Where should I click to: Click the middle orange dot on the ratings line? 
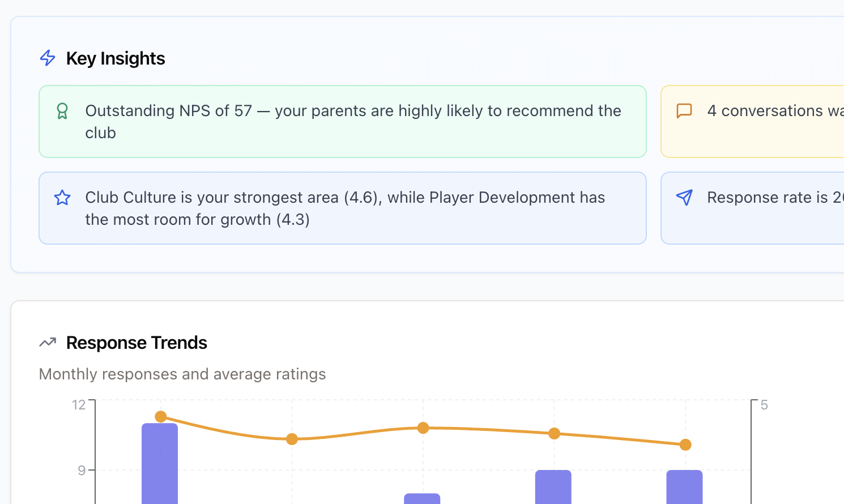(423, 429)
